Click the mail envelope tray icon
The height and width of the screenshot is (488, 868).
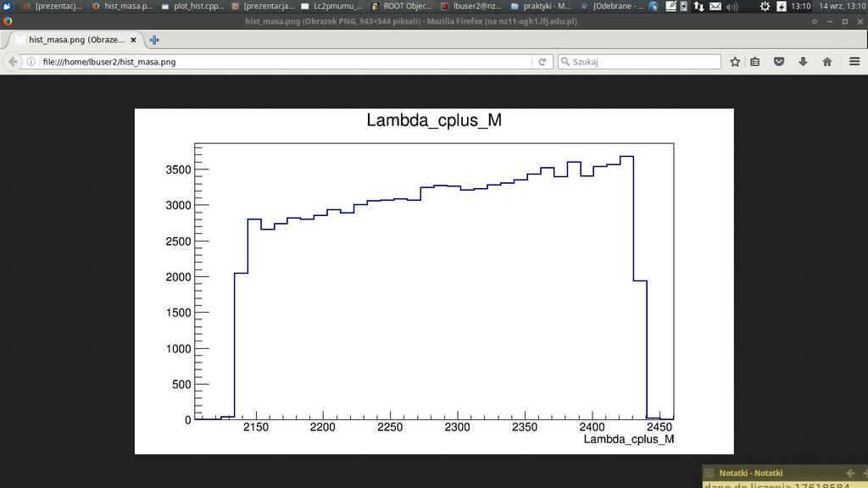point(715,6)
